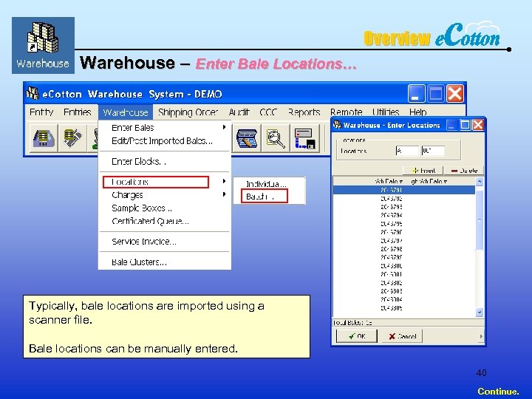Image resolution: width=532 pixels, height=399 pixels.
Task: Click the second Location input field
Action: (x=432, y=151)
